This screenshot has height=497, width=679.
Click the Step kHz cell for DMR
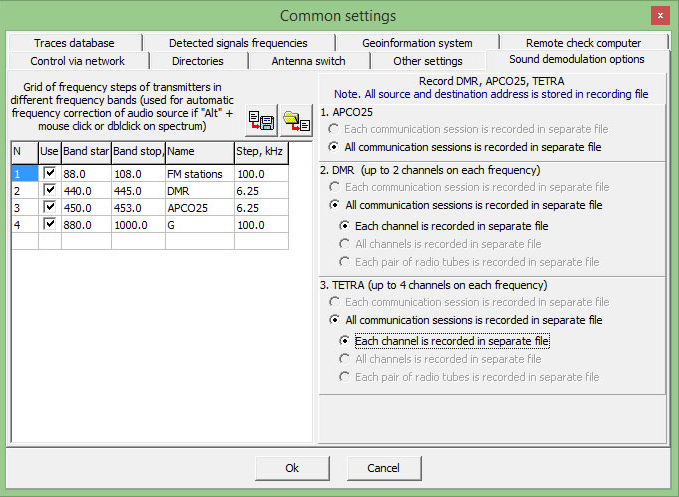(260, 190)
